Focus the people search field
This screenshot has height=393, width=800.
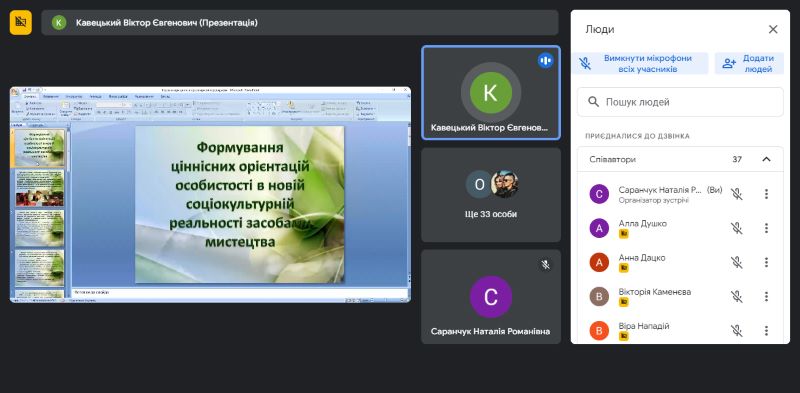tap(680, 102)
